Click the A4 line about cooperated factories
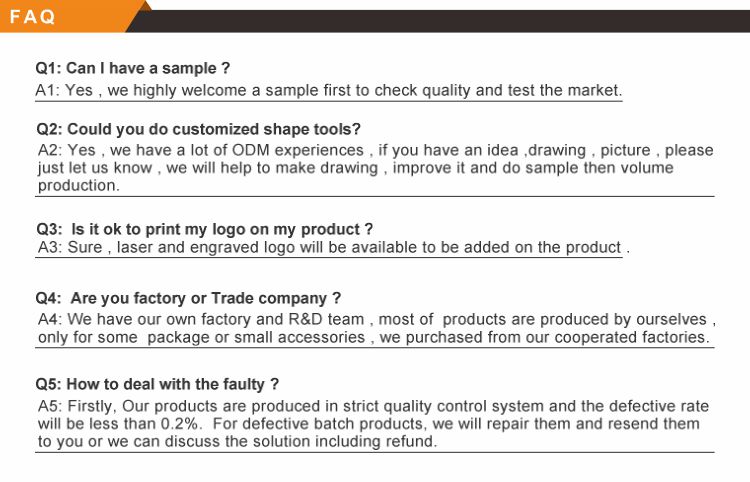The height and width of the screenshot is (482, 750). coord(374,338)
